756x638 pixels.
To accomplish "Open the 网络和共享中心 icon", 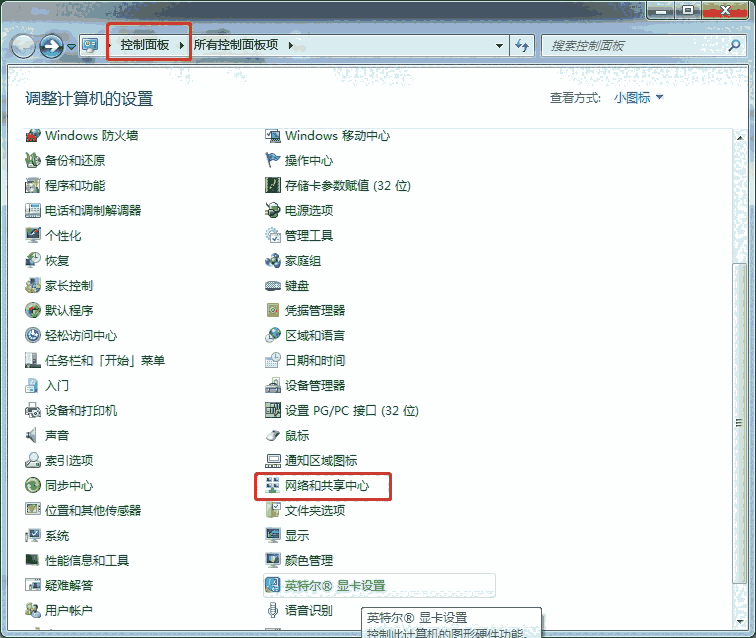I will tap(272, 486).
